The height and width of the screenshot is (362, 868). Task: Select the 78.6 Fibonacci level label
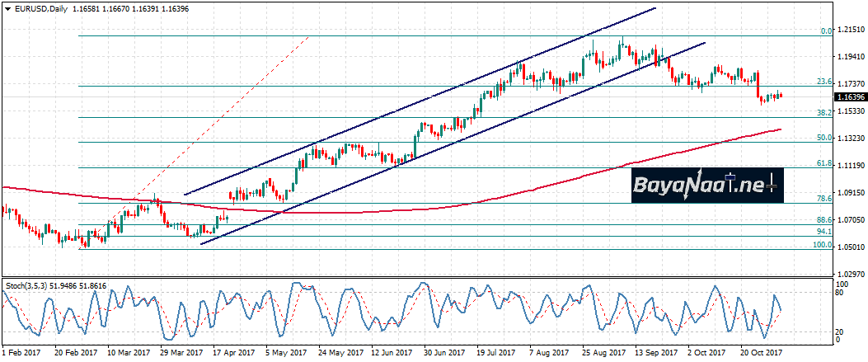click(823, 199)
